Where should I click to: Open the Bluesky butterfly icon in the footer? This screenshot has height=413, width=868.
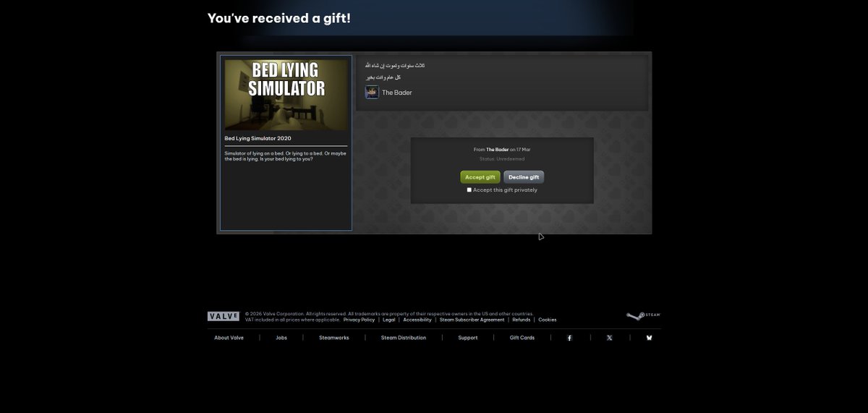click(x=649, y=338)
